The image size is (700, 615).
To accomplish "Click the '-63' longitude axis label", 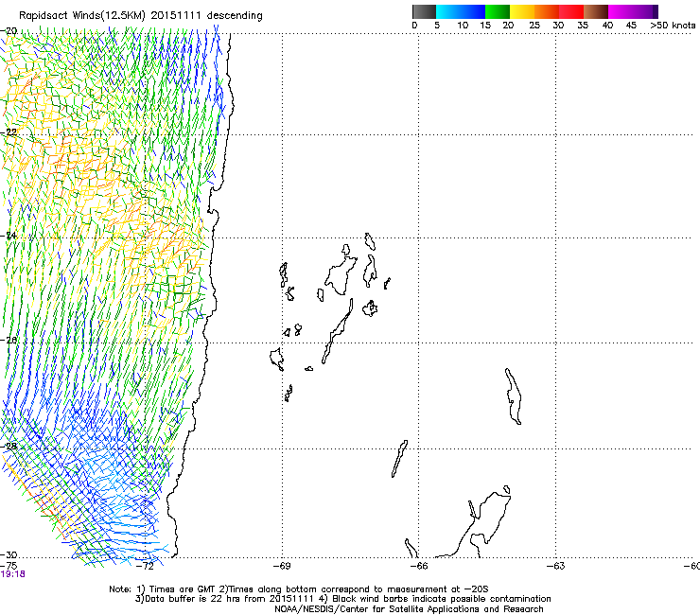I will [x=556, y=566].
